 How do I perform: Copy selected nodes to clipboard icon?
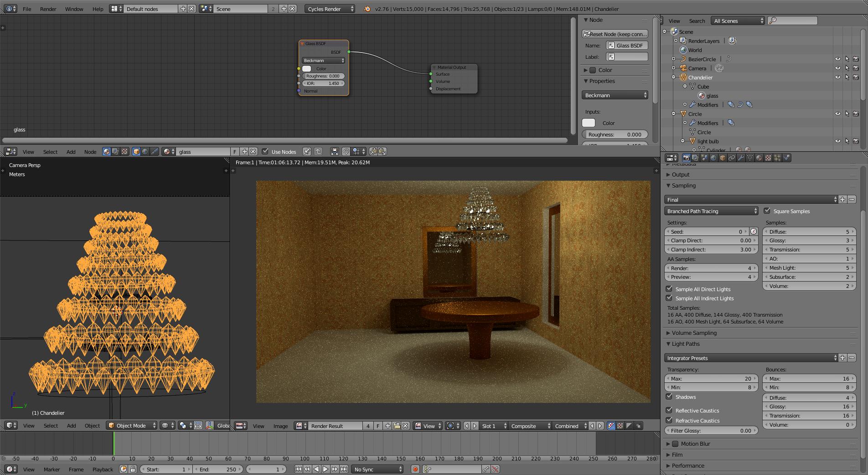373,151
